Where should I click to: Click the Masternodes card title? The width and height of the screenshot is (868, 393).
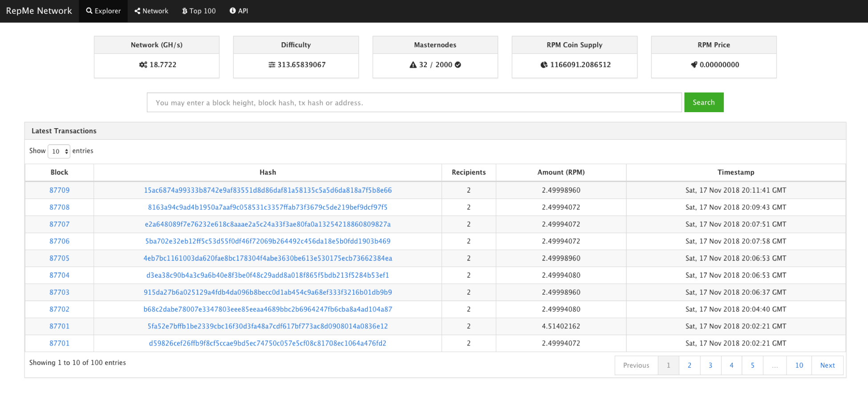point(435,45)
